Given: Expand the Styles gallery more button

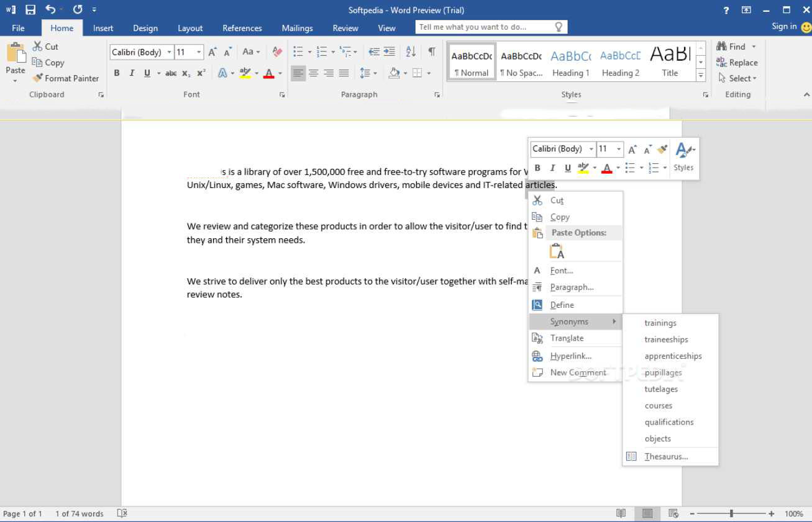Looking at the screenshot, I should tap(701, 76).
